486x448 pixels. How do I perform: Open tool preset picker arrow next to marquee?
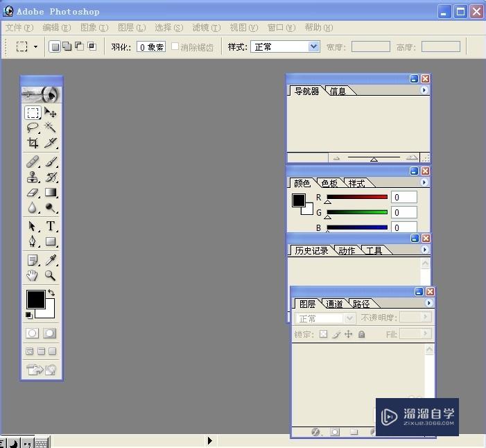(x=35, y=47)
